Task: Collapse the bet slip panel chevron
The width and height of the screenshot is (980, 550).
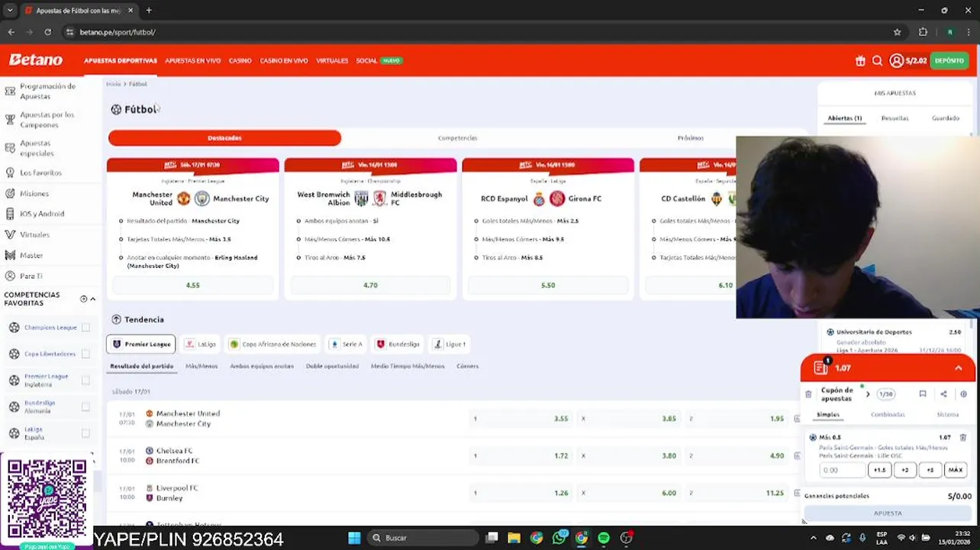Action: (x=959, y=368)
